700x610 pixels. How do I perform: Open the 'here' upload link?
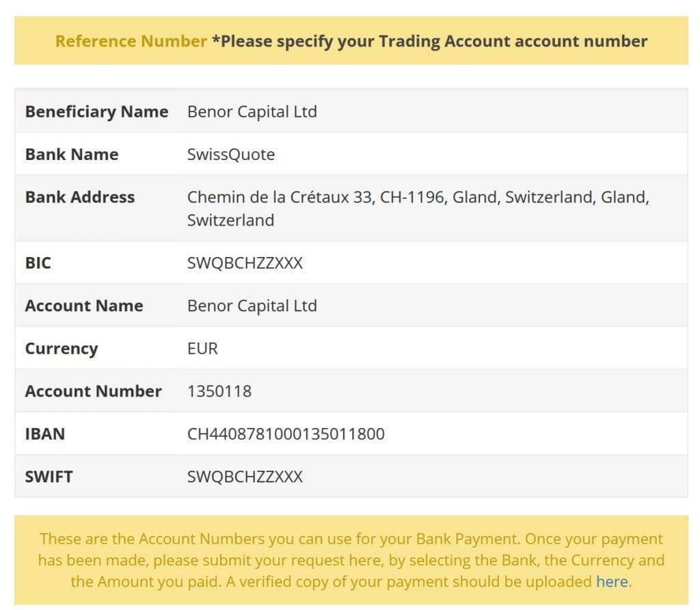point(612,581)
